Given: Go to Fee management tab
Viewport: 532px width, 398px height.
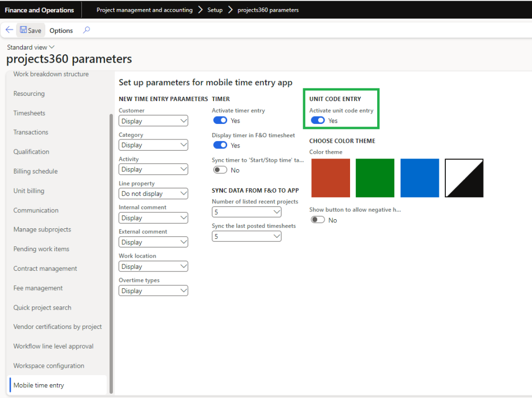Looking at the screenshot, I should pos(38,288).
